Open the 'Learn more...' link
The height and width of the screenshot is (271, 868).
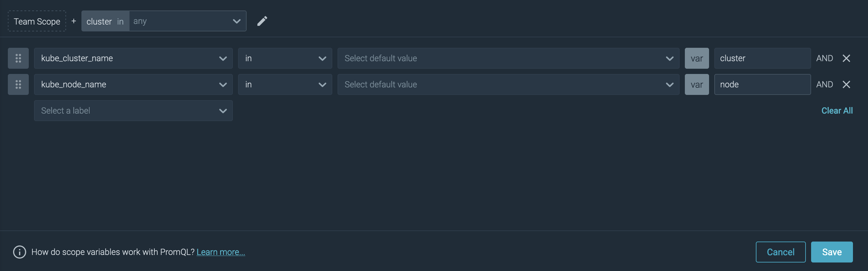tap(221, 252)
